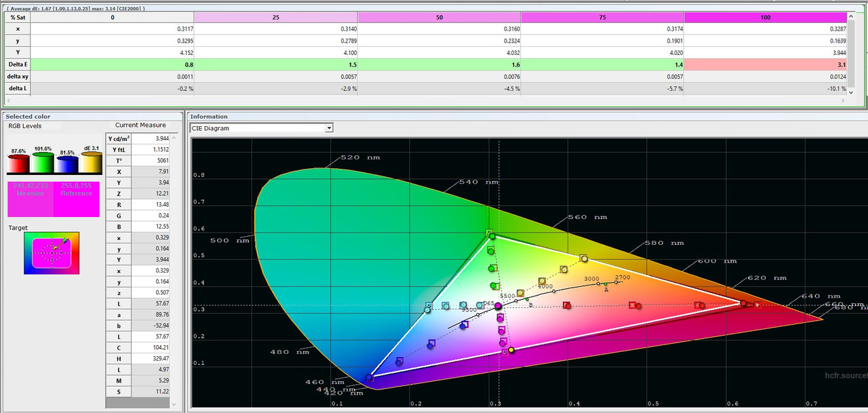Select the Delta E value 0.8 cell
The image size is (868, 413).
click(x=112, y=64)
